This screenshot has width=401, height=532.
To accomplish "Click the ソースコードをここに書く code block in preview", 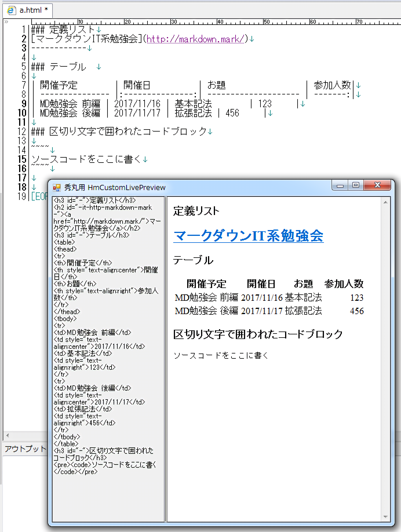I will click(221, 356).
